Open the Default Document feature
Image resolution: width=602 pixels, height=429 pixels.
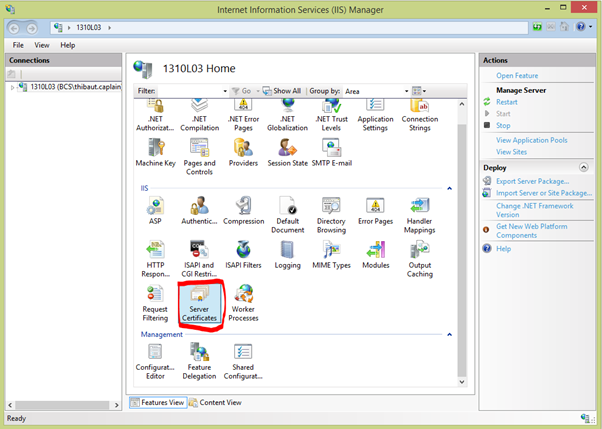[x=288, y=215]
